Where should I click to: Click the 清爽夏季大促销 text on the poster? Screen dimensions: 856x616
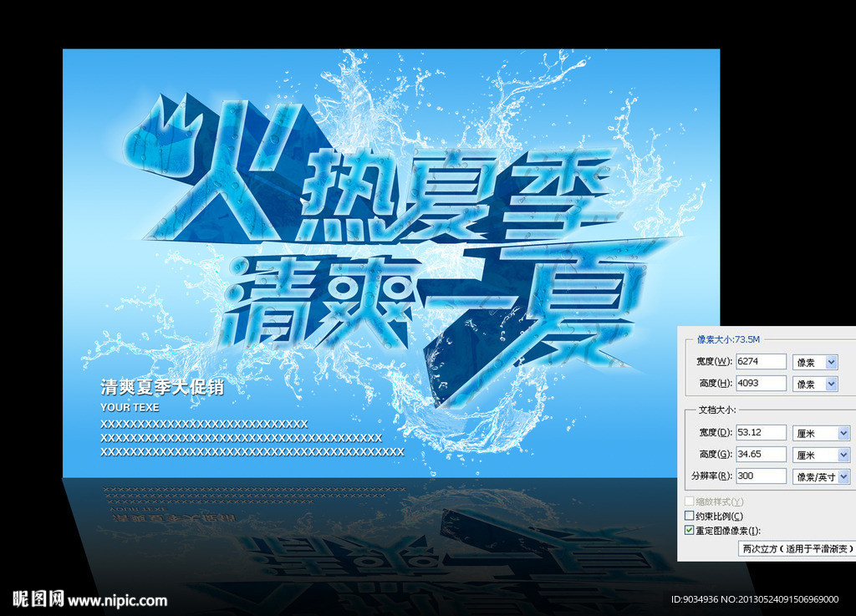[x=162, y=387]
